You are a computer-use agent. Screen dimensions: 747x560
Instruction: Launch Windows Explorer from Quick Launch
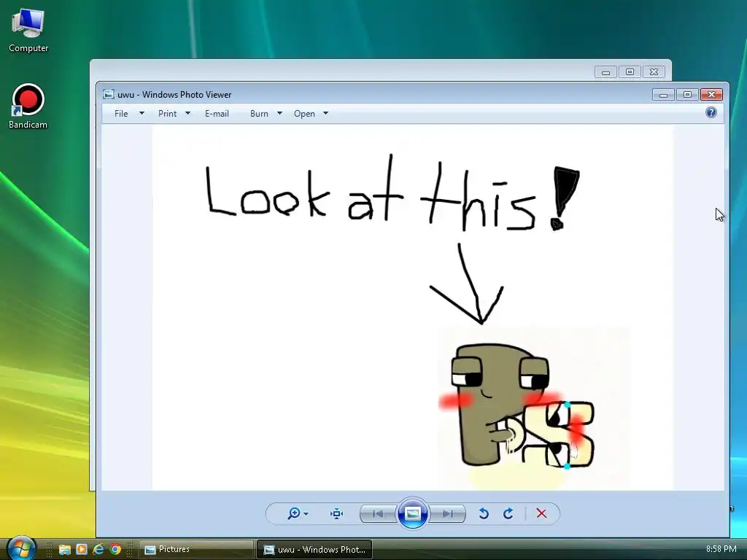tap(65, 550)
